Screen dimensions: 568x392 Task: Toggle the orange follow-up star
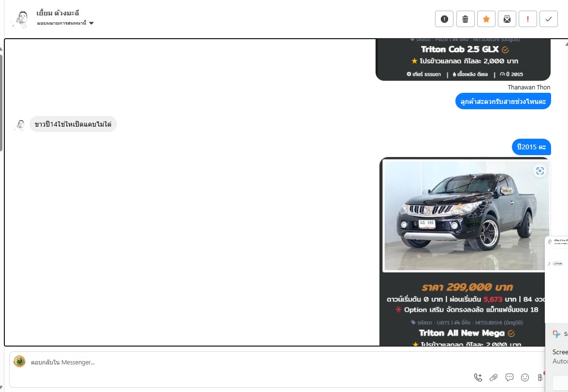(486, 19)
